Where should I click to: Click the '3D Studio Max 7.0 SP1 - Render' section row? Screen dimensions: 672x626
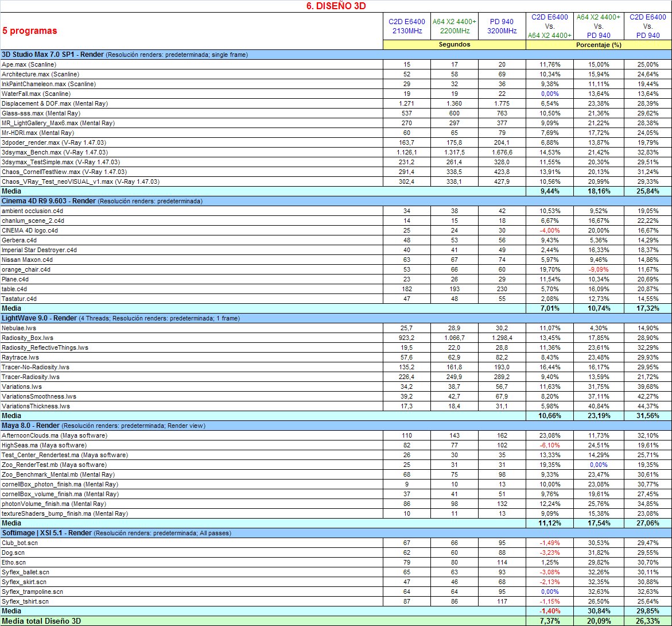pos(336,55)
